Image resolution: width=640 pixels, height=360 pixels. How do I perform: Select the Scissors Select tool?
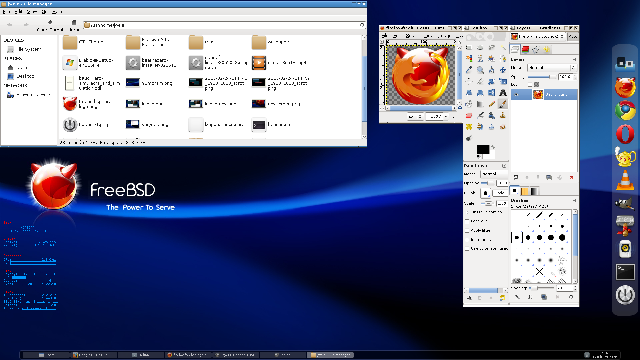[x=480, y=59]
